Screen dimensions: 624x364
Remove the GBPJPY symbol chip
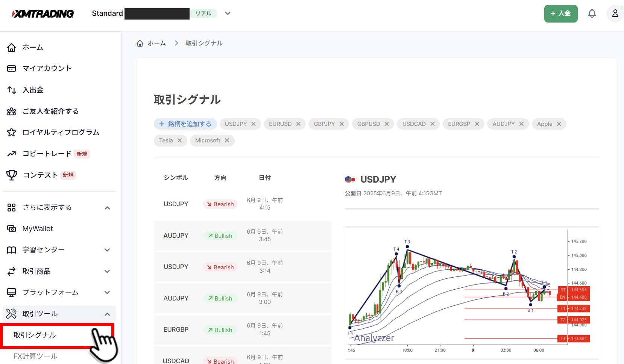click(x=342, y=124)
